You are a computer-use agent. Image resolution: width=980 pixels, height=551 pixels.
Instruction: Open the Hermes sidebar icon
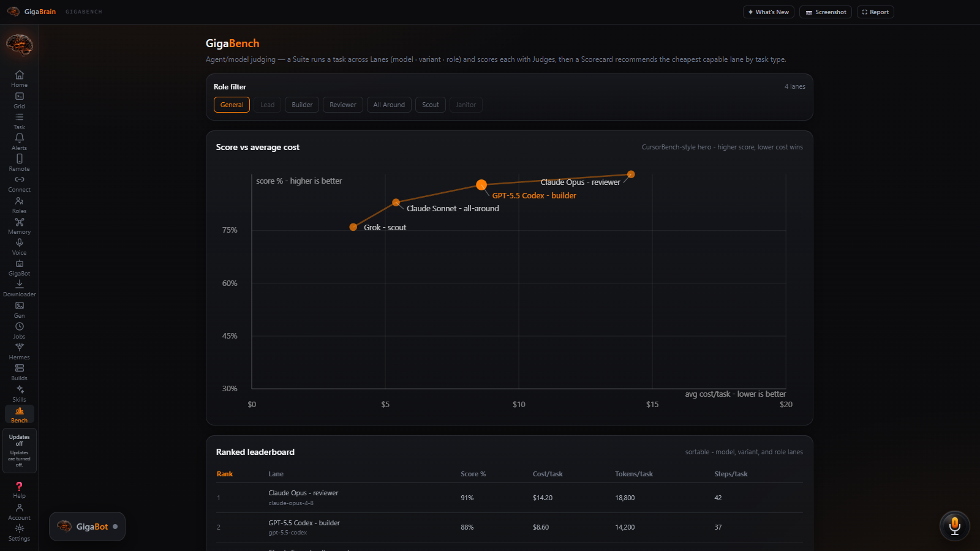coord(20,351)
